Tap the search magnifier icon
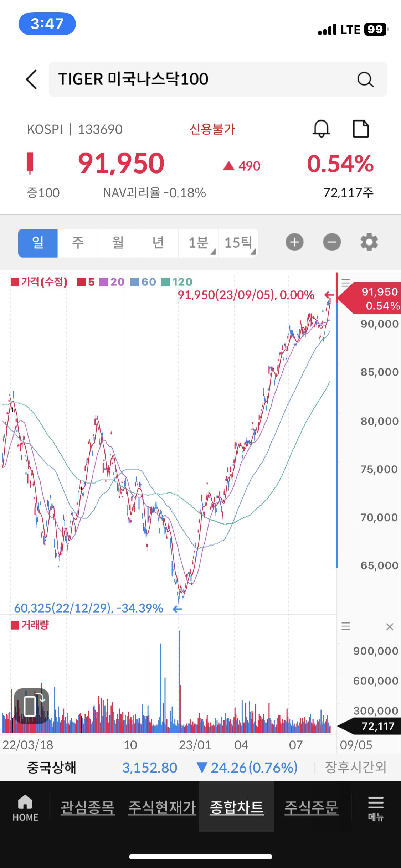401x868 pixels. click(x=365, y=79)
